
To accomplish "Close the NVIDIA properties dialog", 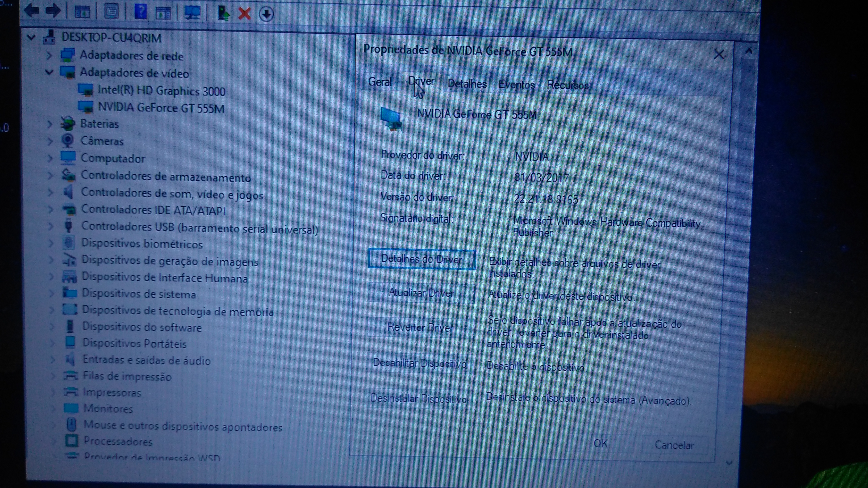I will (x=719, y=54).
